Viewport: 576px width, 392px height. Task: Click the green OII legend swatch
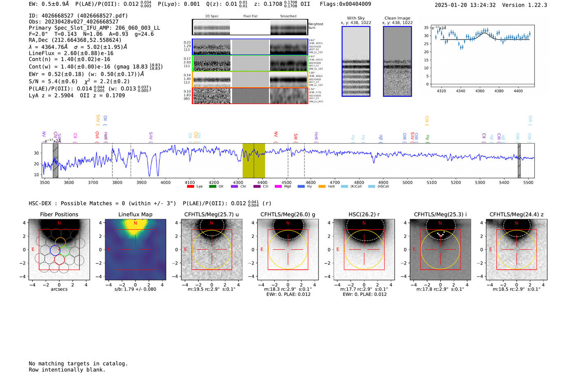(213, 186)
